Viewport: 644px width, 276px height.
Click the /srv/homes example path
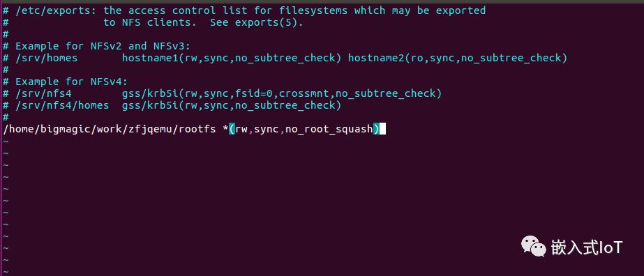[47, 58]
